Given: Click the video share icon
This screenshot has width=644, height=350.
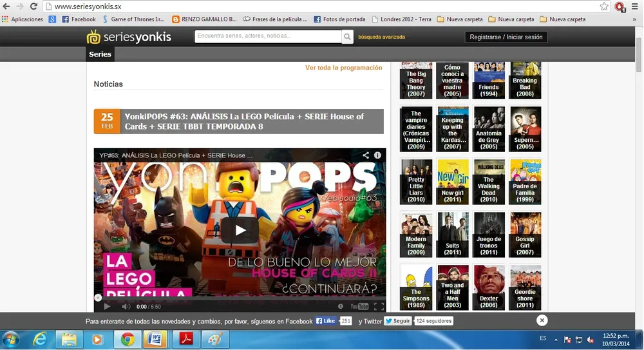Looking at the screenshot, I should pyautogui.click(x=366, y=155).
